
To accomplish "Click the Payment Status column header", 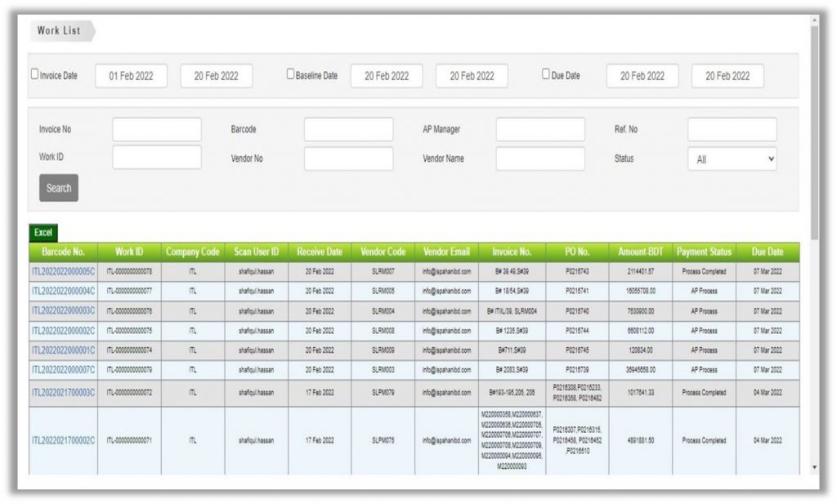I will [703, 252].
